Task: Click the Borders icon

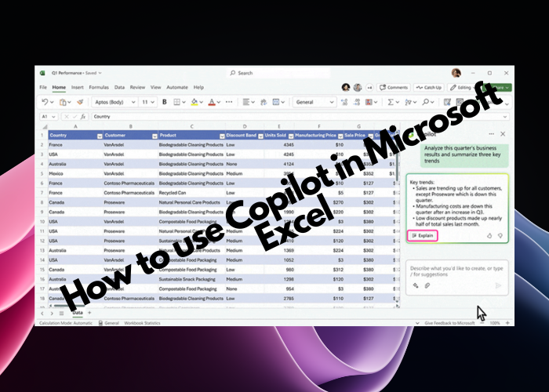Action: (176, 102)
